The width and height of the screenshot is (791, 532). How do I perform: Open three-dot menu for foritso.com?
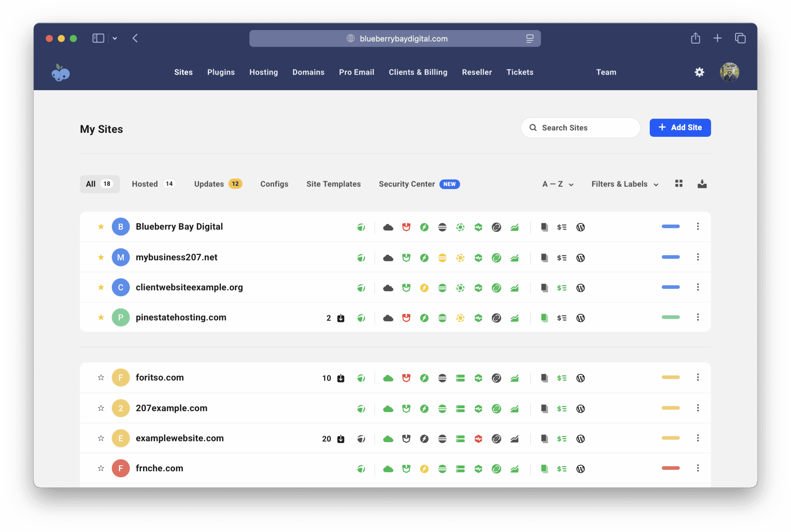[697, 377]
